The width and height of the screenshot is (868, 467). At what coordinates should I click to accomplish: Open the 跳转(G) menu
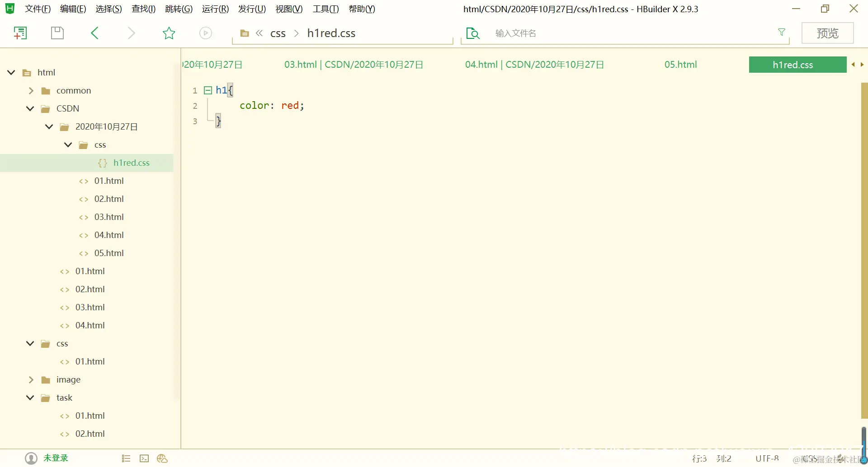pyautogui.click(x=179, y=9)
